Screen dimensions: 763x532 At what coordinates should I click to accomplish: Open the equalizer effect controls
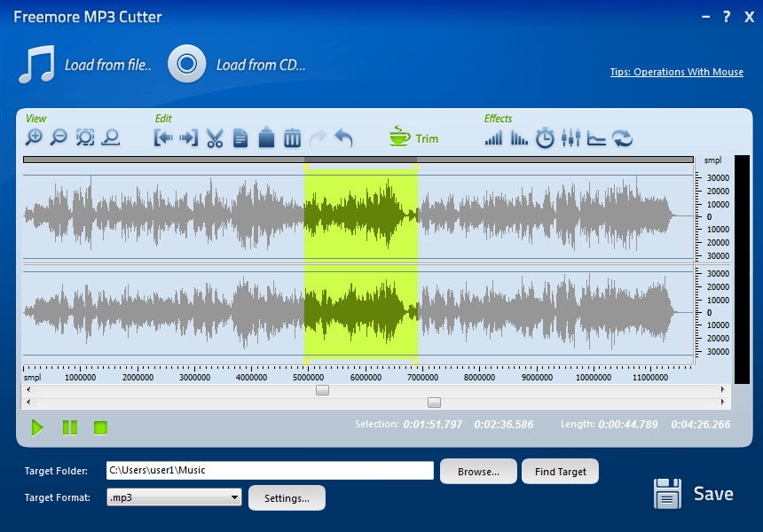[x=570, y=137]
